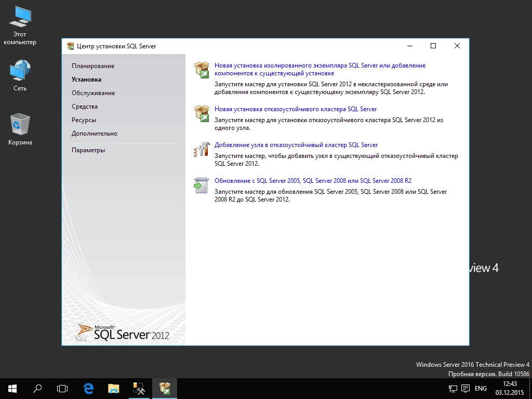This screenshot has width=532, height=399.
Task: Open Обслуживание section in sidebar
Action: 94,93
